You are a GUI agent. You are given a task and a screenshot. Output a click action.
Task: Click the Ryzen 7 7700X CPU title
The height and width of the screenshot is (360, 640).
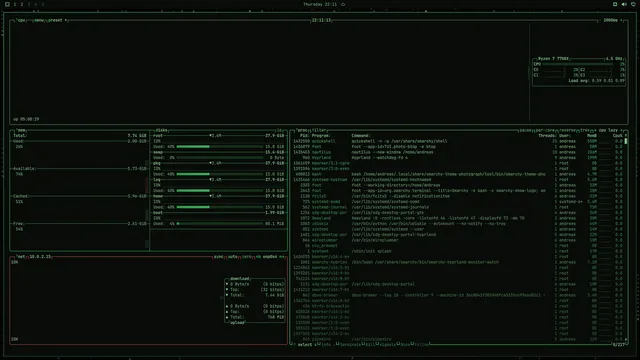click(x=553, y=59)
